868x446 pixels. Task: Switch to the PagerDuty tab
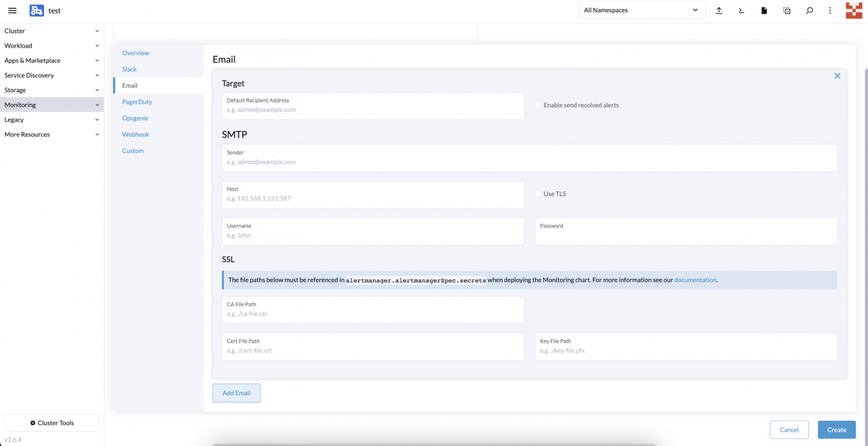coord(137,102)
